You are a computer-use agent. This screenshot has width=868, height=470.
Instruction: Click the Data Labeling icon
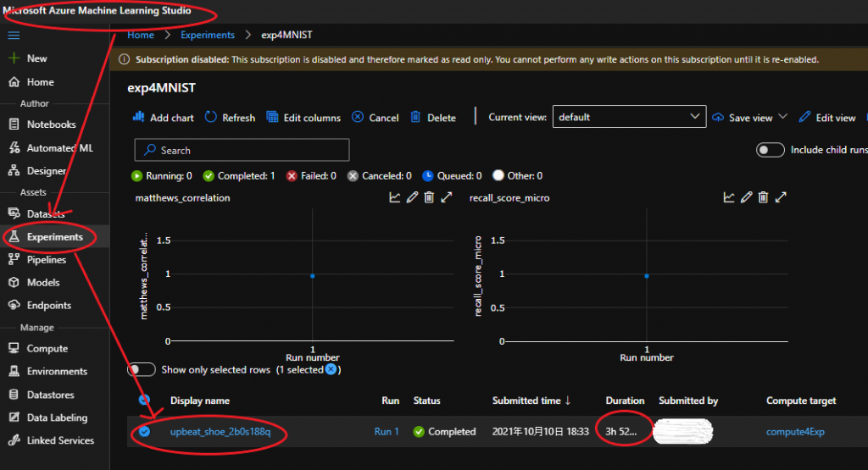click(14, 417)
